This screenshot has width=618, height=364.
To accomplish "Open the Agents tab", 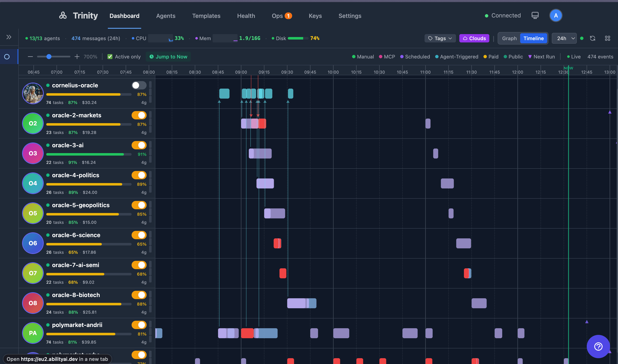I will 166,16.
